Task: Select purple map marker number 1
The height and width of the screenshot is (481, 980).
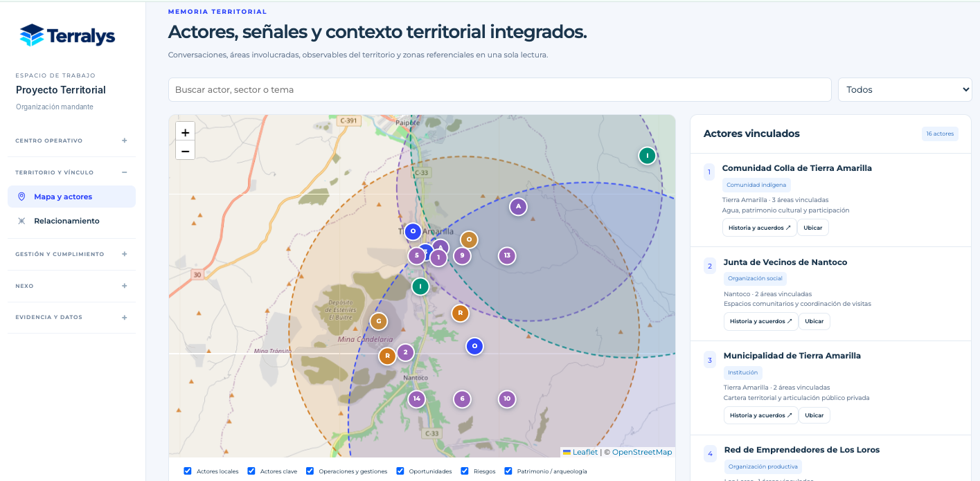Action: click(x=438, y=258)
